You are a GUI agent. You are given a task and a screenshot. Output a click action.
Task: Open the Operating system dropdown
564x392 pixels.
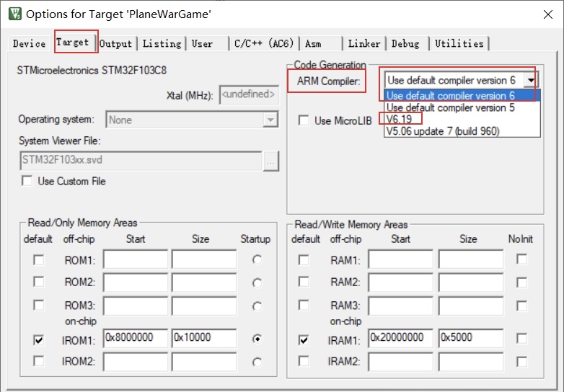(x=192, y=120)
